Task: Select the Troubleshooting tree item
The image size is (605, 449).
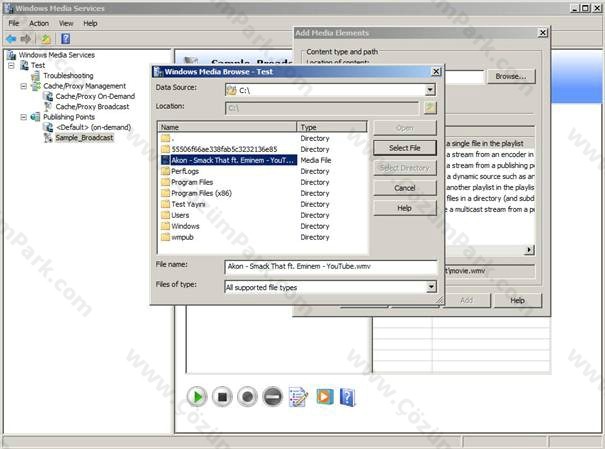Action: point(68,76)
